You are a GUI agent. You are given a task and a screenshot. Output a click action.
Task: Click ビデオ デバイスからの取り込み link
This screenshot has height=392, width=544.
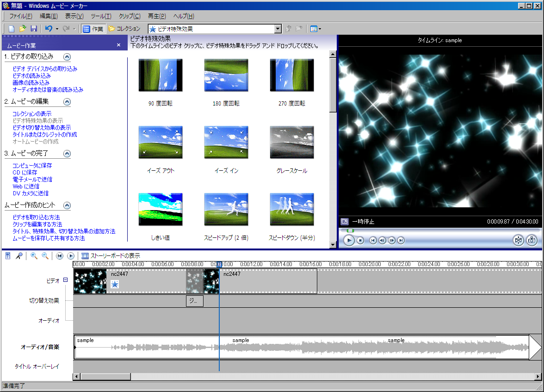pyautogui.click(x=45, y=69)
